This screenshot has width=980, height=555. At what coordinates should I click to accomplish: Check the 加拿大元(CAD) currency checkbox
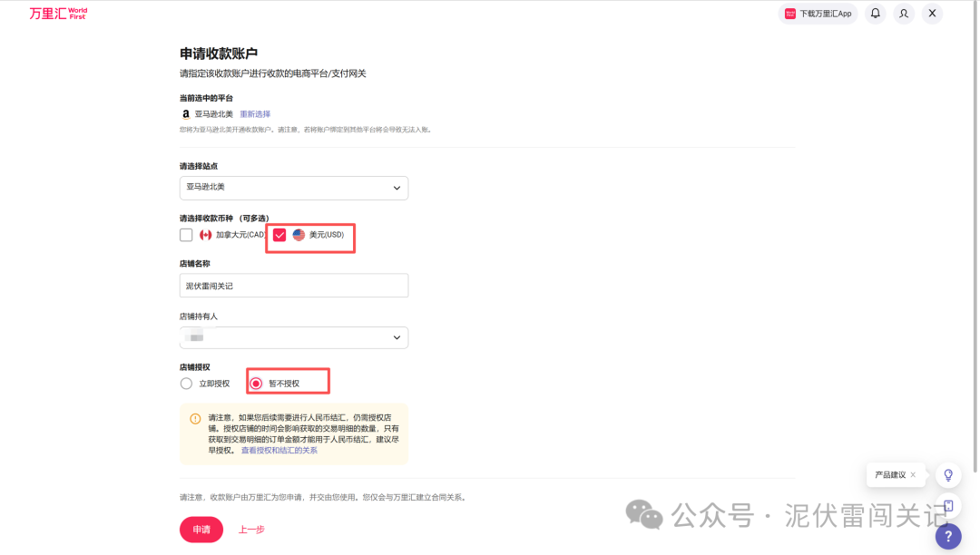click(185, 234)
